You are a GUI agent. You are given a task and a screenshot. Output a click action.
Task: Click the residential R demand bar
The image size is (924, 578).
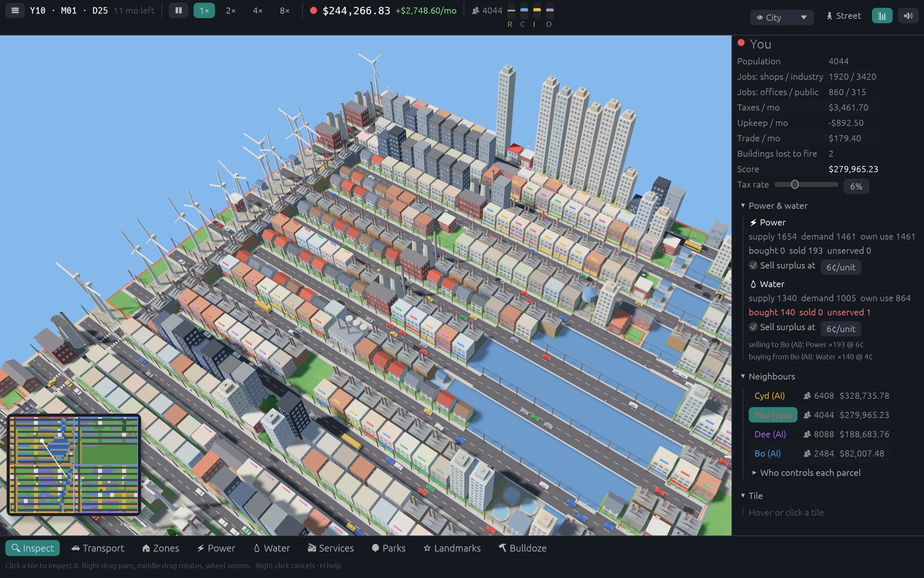(x=511, y=10)
